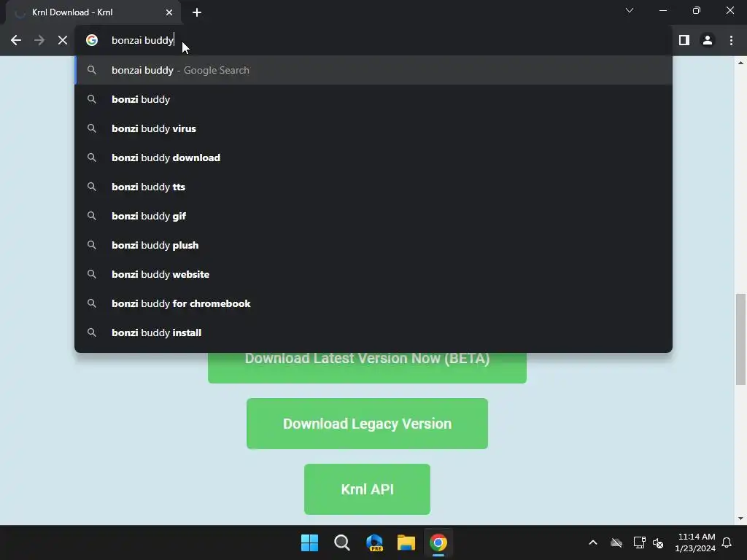Open the Chrome three-dot menu
Viewport: 747px width, 560px height.
point(731,40)
